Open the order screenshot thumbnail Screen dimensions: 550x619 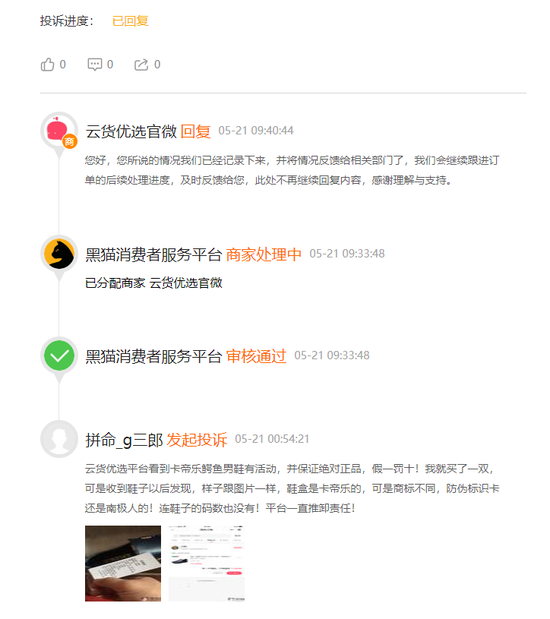(x=206, y=563)
